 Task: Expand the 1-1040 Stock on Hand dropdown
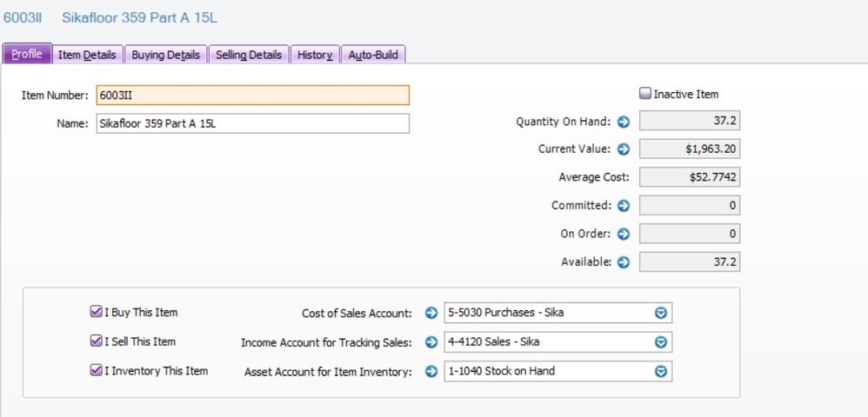pyautogui.click(x=660, y=371)
